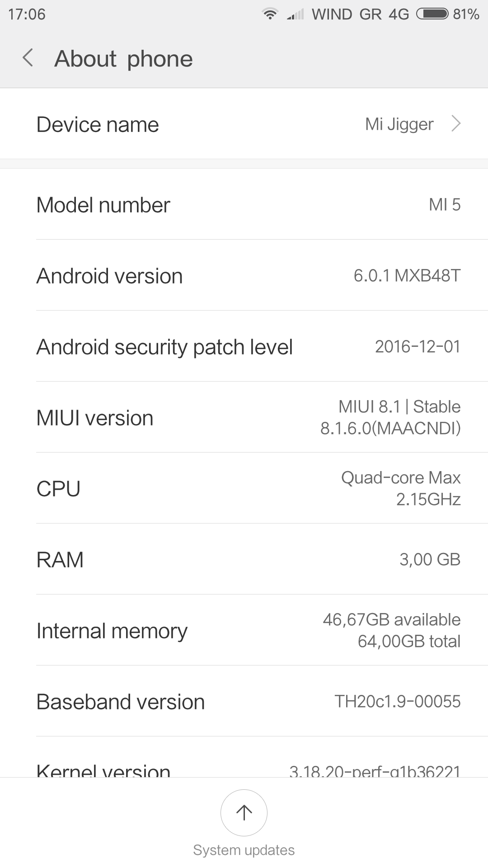The height and width of the screenshot is (868, 488).
Task: Tap the About phone title
Action: (123, 59)
